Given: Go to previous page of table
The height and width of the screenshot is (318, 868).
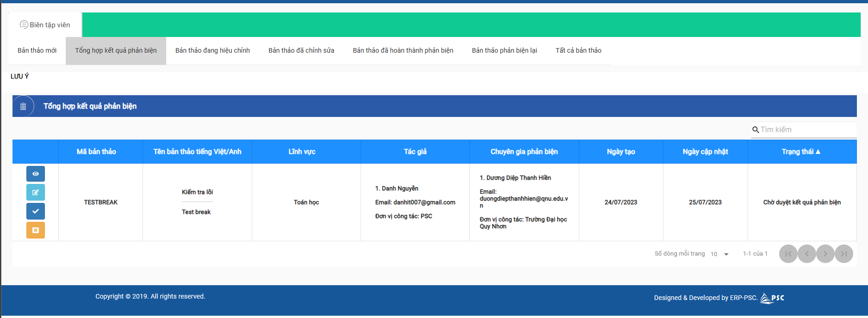Looking at the screenshot, I should [x=806, y=254].
